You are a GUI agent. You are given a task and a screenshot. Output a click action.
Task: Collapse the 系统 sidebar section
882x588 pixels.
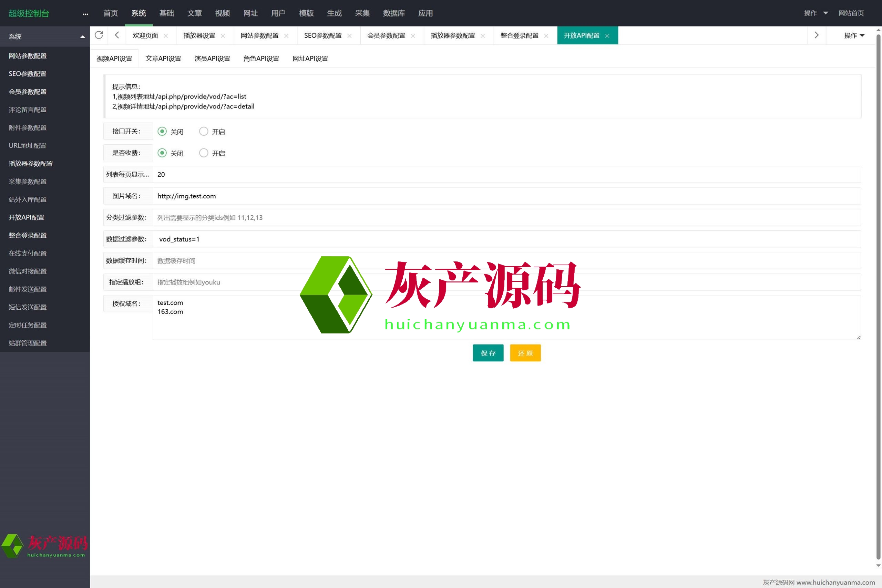(82, 37)
